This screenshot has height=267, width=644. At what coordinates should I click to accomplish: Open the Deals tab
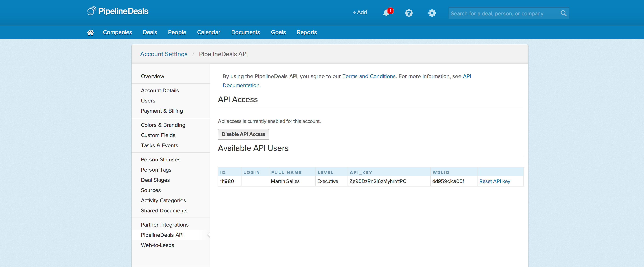[150, 32]
